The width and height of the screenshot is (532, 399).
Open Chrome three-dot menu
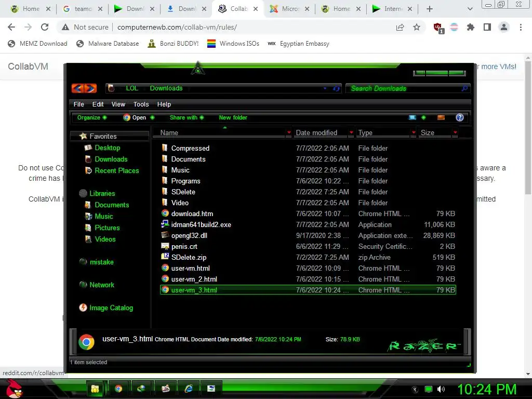point(521,27)
